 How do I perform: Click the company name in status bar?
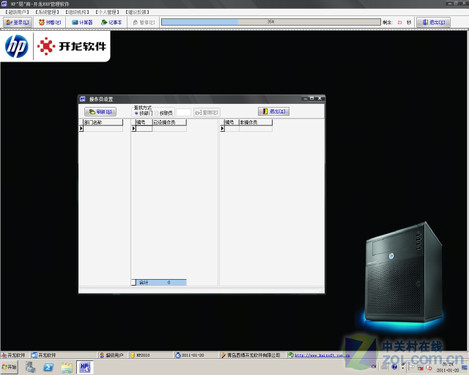click(251, 355)
